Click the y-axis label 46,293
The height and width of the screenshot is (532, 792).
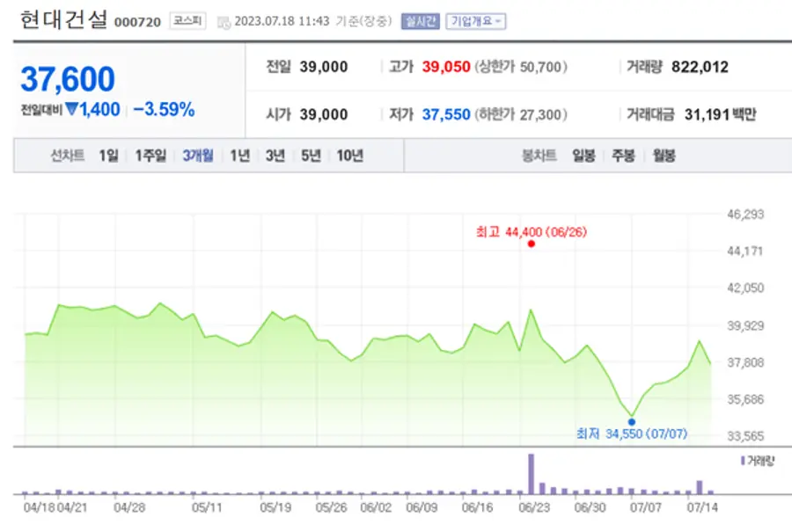point(745,214)
